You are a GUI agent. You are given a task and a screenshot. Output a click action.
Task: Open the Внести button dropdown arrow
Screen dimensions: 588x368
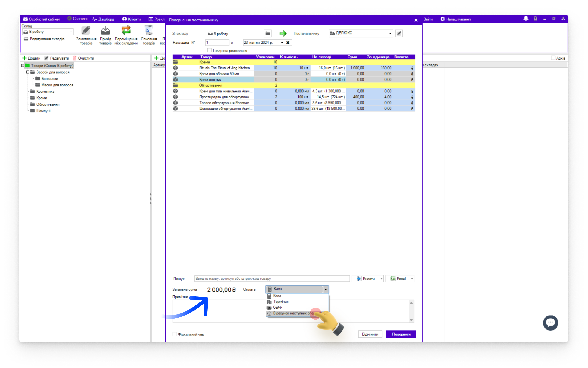click(381, 279)
